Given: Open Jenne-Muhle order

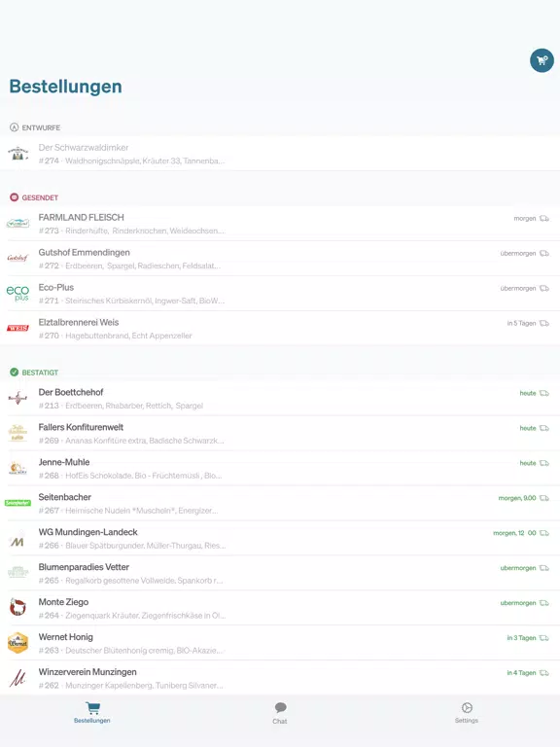Looking at the screenshot, I should 280,468.
